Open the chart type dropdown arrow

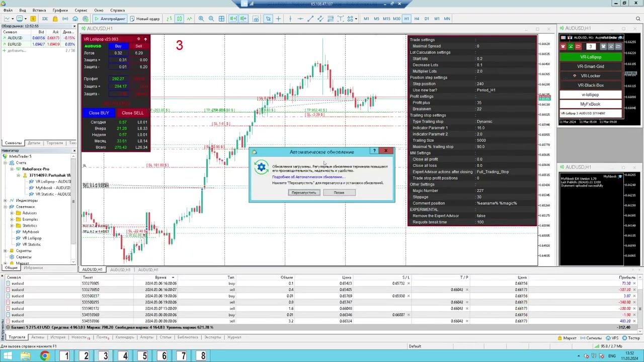(13, 19)
